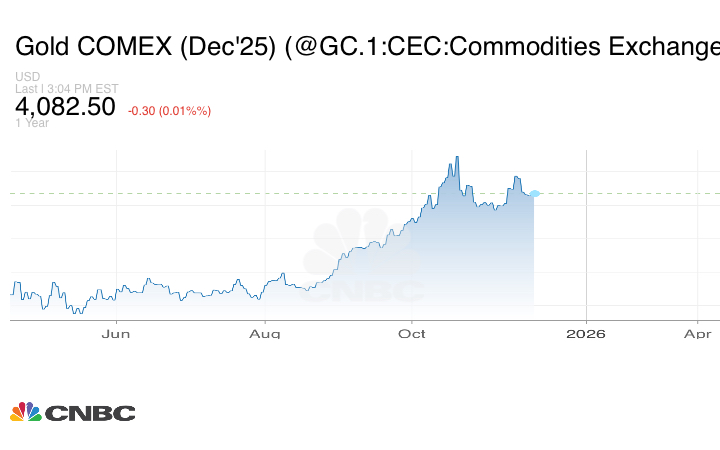Click the light-blue current price marker
The width and height of the screenshot is (720, 450).
coord(535,193)
